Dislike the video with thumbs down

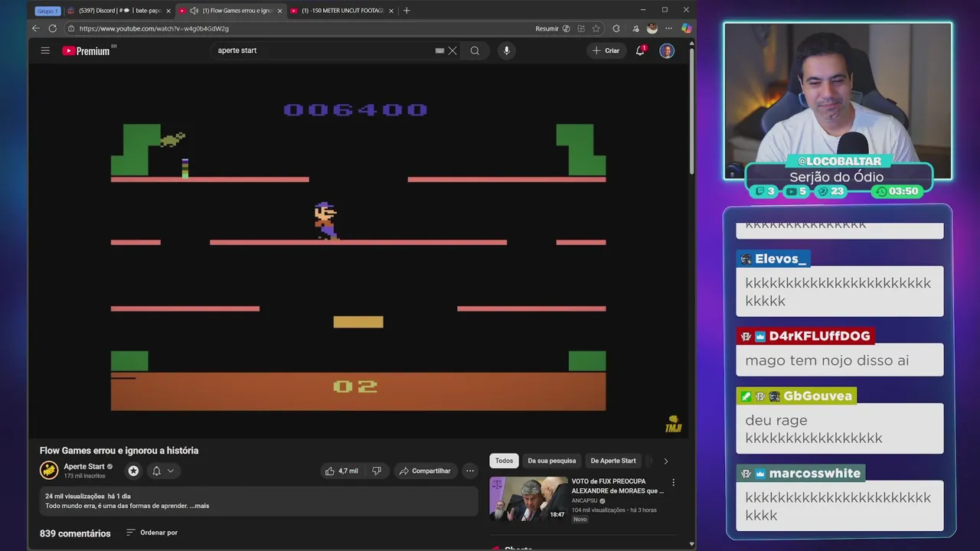(376, 471)
